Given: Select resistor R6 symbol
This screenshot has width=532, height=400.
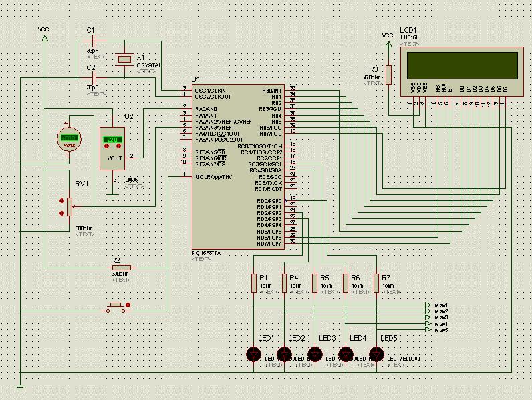Looking at the screenshot, I should tap(346, 283).
